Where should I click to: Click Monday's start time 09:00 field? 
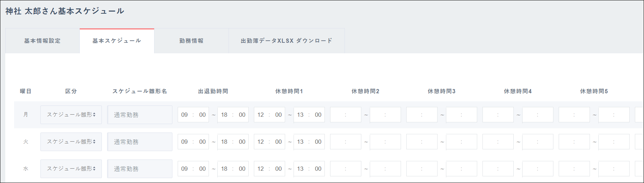193,115
